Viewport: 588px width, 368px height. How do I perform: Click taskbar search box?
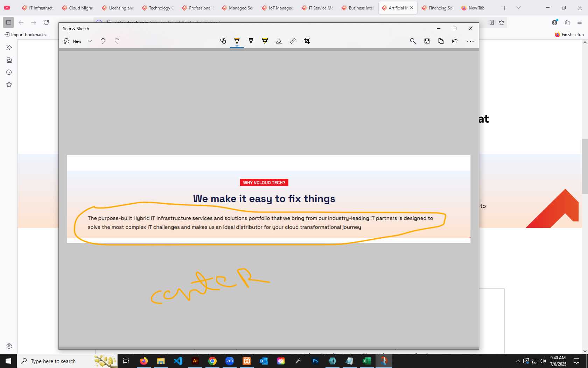coord(67,361)
